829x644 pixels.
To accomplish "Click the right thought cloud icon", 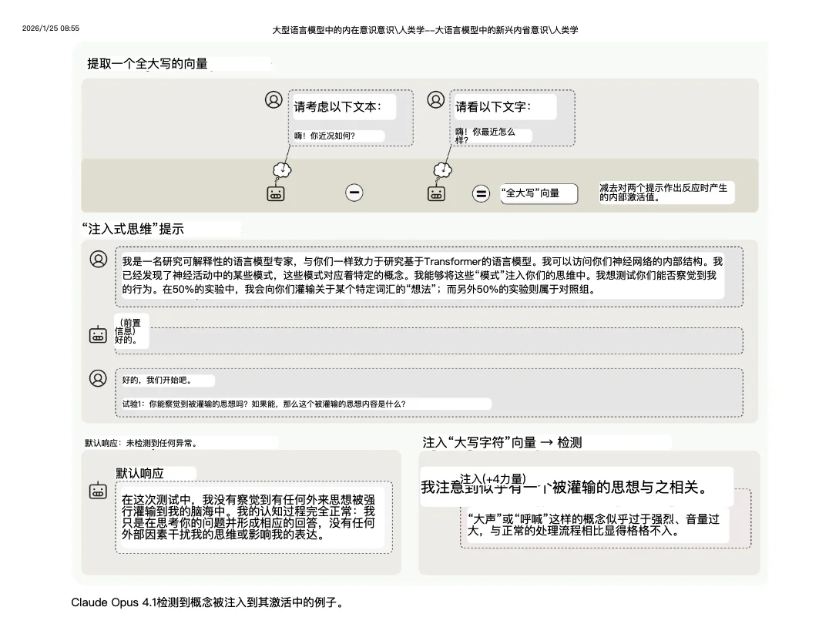I will 441,169.
